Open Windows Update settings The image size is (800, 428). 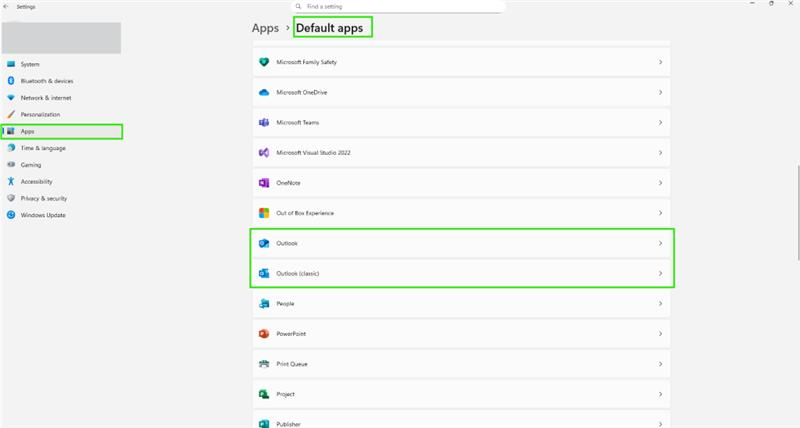62,215
